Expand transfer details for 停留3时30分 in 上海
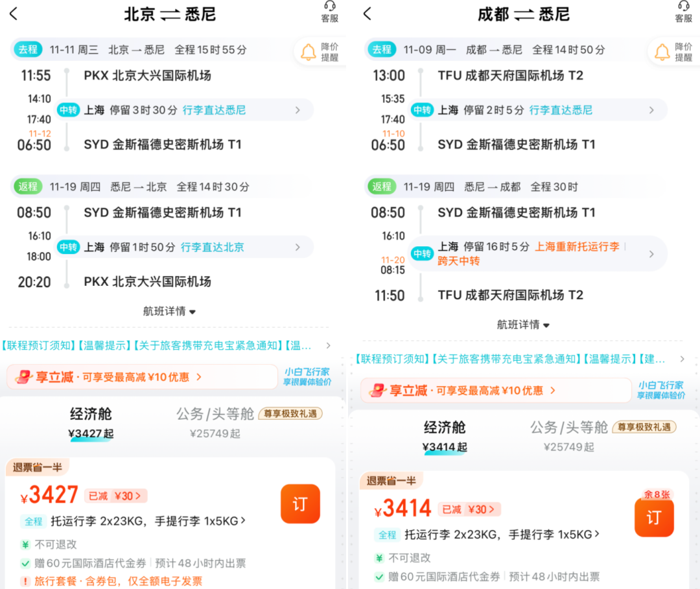Image resolution: width=700 pixels, height=589 pixels. coord(297,110)
